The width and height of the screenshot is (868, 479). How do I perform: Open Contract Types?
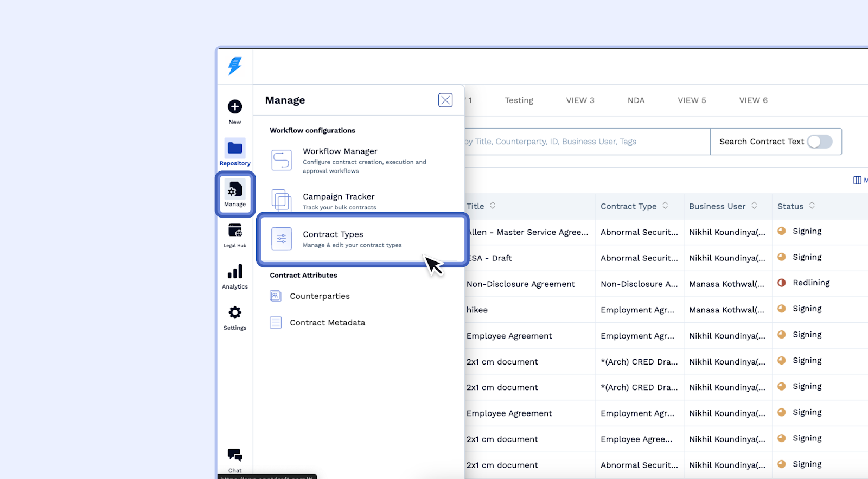click(x=363, y=239)
